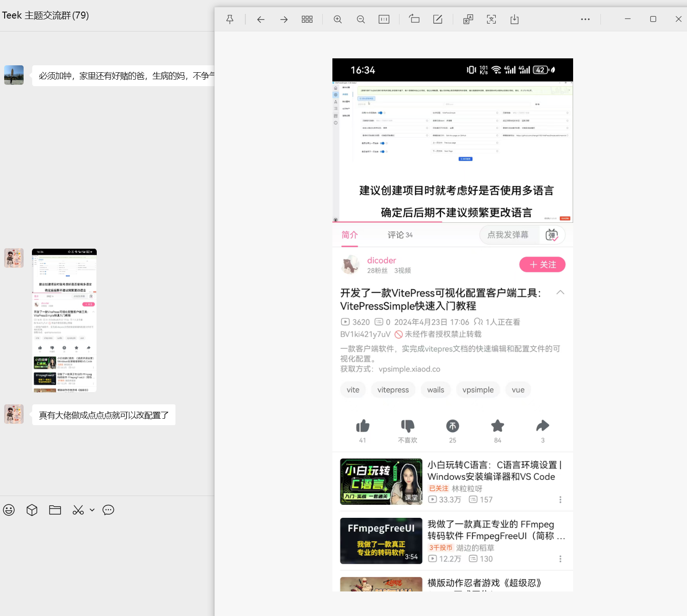The width and height of the screenshot is (687, 616).
Task: Zoom out of the image
Action: click(x=361, y=19)
